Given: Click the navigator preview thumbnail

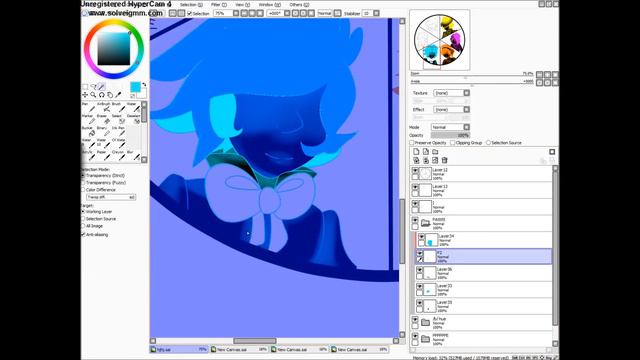Looking at the screenshot, I should point(440,40).
